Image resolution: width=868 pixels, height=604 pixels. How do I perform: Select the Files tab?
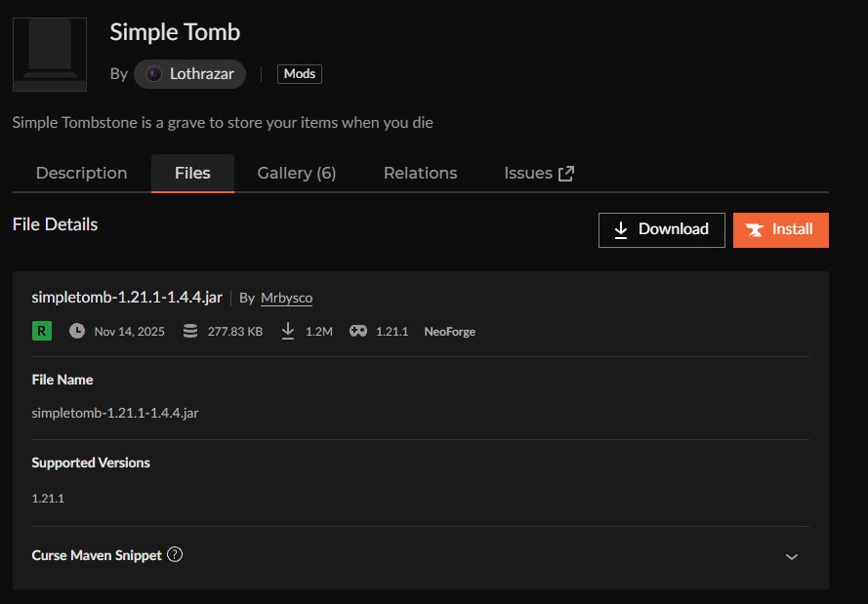(x=192, y=173)
